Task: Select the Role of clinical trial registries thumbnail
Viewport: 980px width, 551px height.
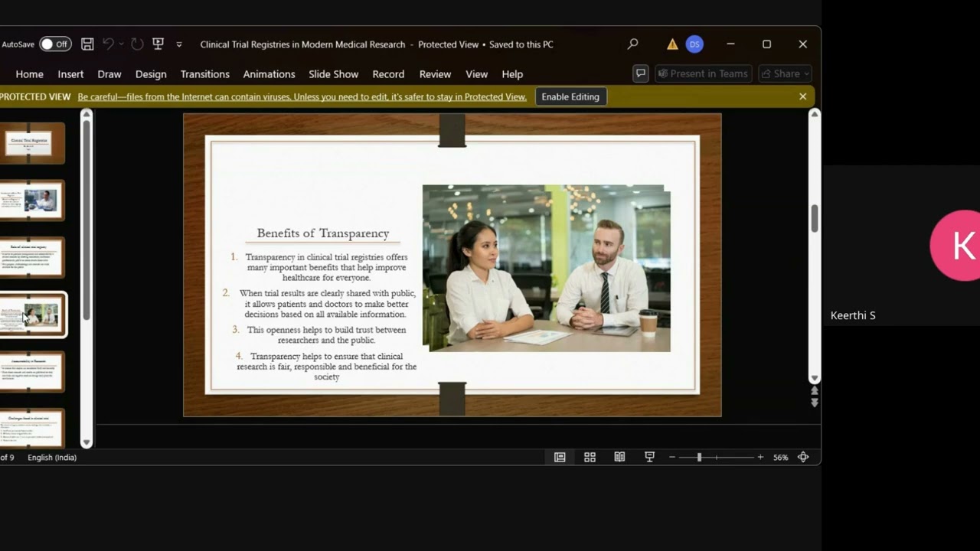Action: click(x=31, y=257)
